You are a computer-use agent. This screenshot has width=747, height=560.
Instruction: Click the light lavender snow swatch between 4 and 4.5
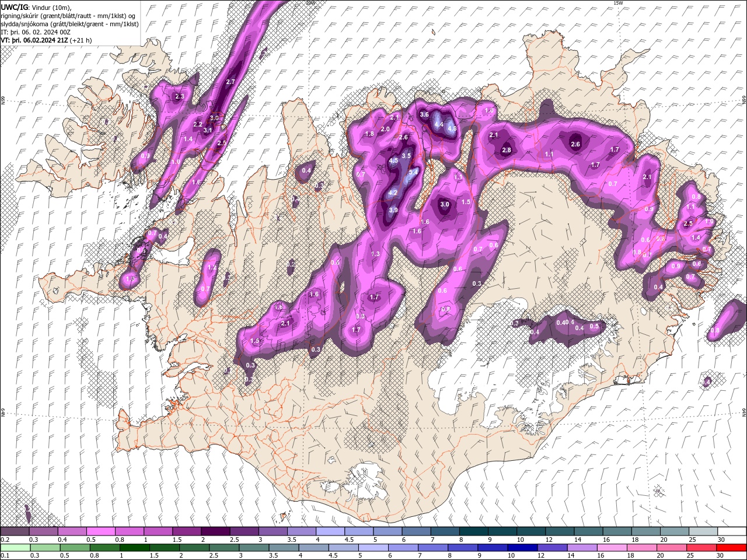coord(330,531)
